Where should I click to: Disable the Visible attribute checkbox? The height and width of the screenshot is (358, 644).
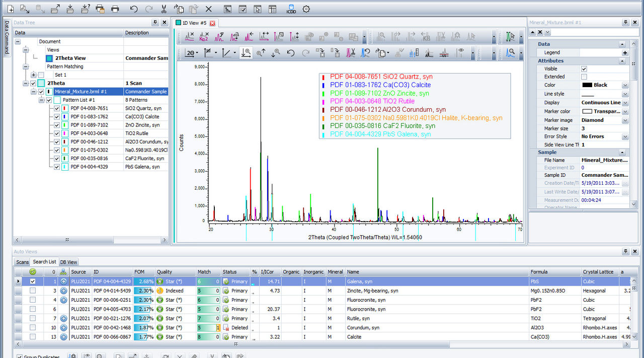point(585,68)
